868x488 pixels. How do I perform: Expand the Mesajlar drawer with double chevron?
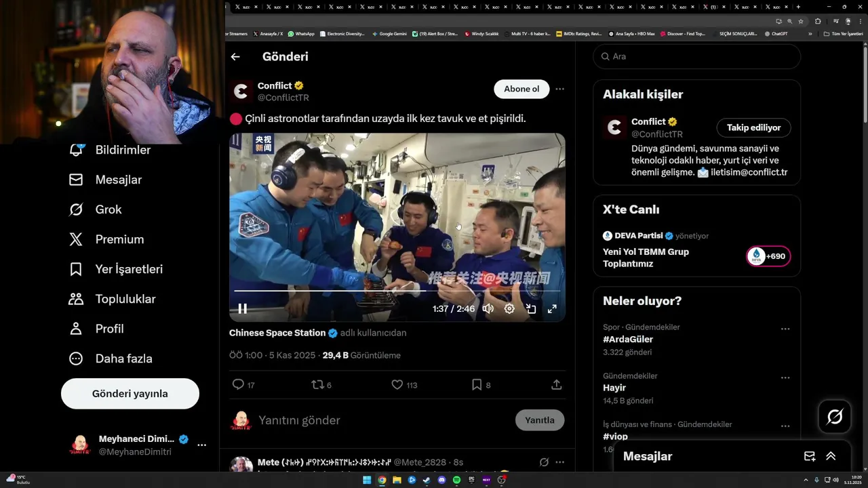pos(831,456)
